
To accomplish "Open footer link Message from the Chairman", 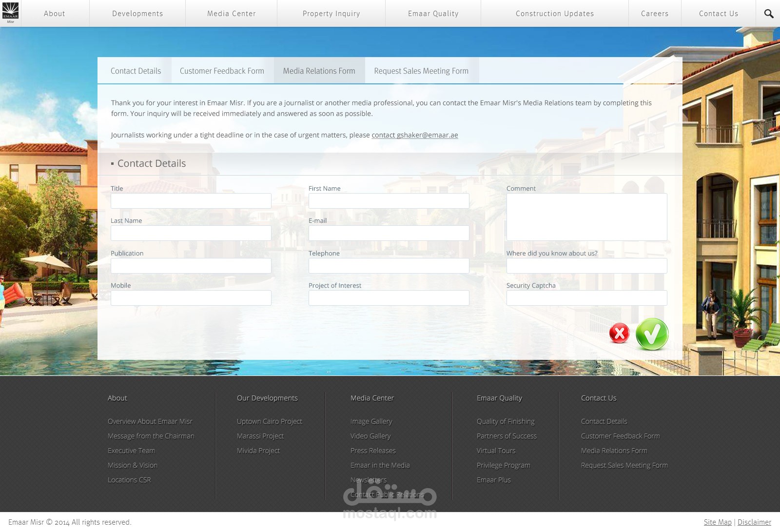I will [151, 436].
